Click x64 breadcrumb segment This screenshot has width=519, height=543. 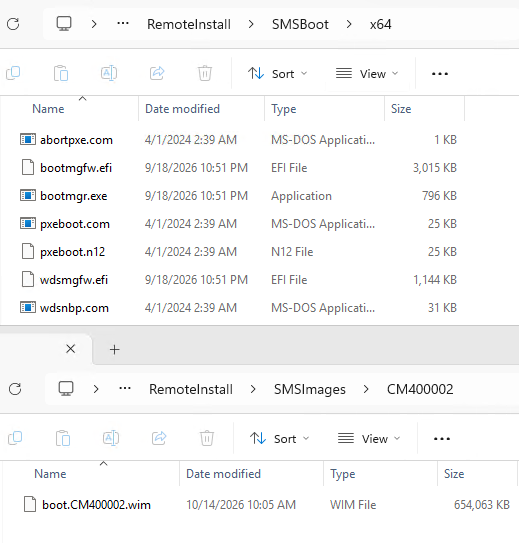click(381, 24)
